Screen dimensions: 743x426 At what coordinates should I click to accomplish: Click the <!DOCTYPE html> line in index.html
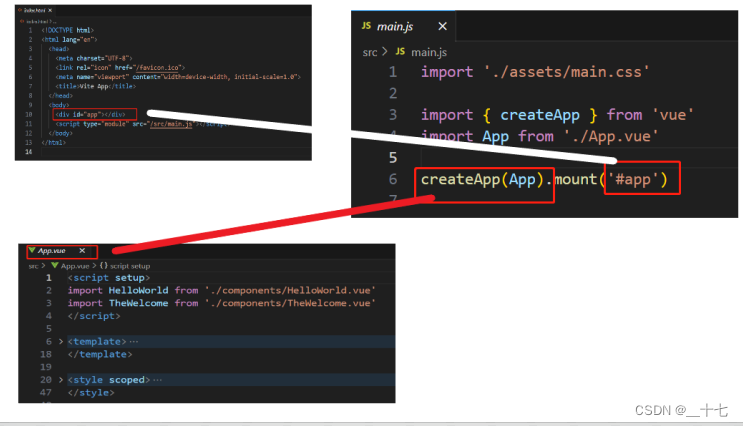pyautogui.click(x=67, y=30)
